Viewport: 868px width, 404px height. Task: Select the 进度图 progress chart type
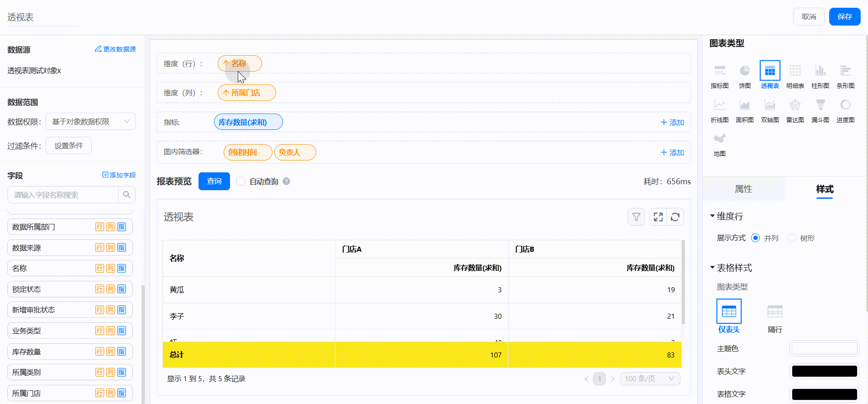(845, 111)
